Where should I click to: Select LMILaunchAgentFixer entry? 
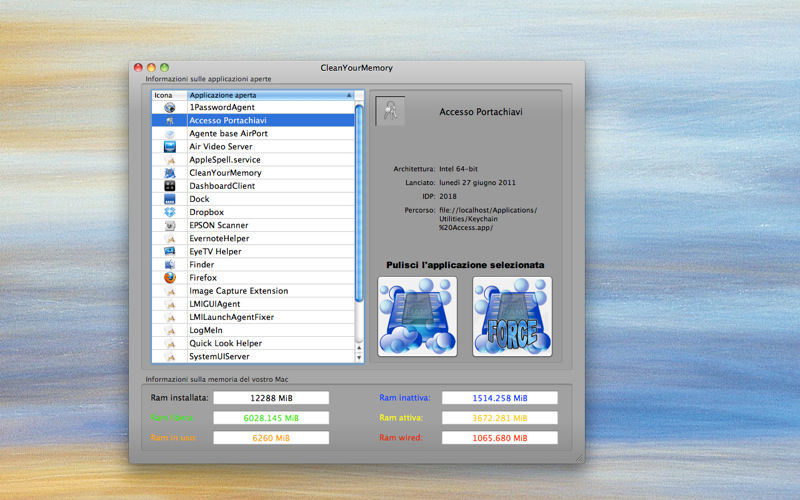253,317
